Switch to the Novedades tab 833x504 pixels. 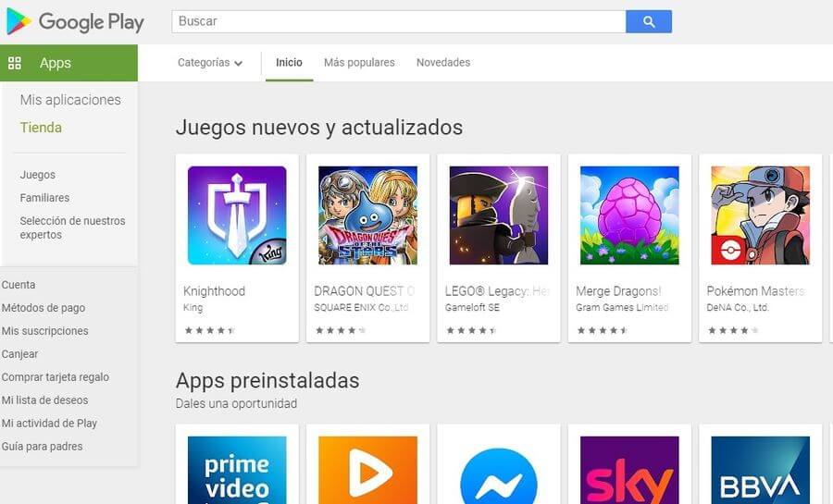pyautogui.click(x=443, y=63)
